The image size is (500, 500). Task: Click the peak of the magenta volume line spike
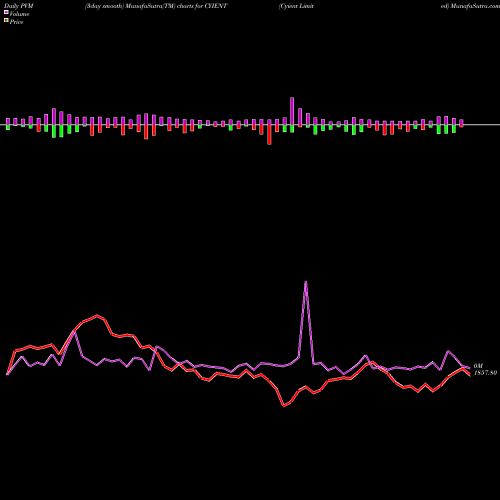point(306,282)
